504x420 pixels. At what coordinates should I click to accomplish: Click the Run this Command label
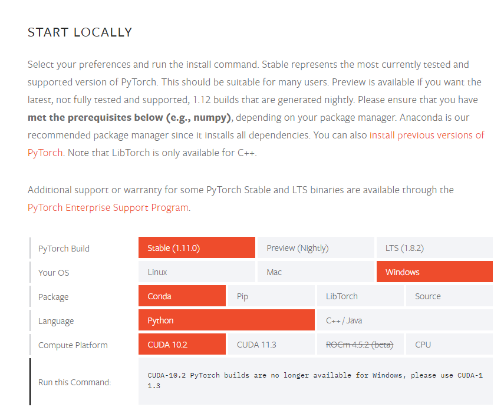pyautogui.click(x=75, y=382)
